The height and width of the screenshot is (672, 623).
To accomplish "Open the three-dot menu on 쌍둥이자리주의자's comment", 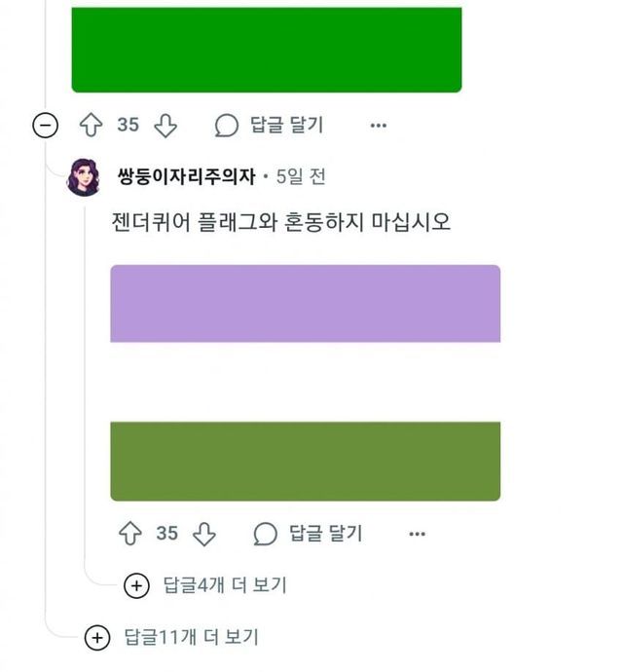I will pos(418,533).
